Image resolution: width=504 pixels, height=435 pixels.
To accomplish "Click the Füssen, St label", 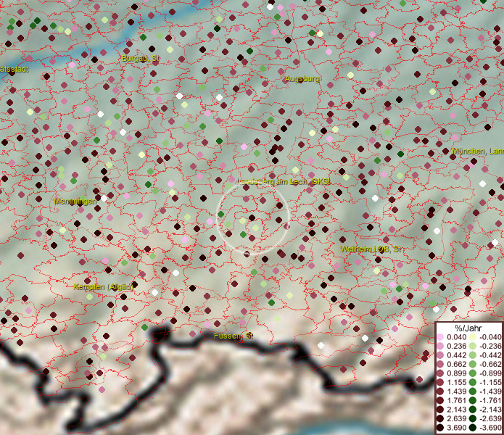I will tap(234, 336).
